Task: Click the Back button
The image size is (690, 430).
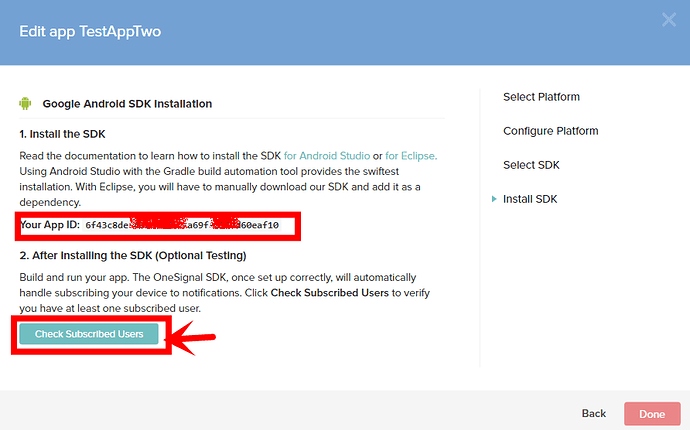Action: pyautogui.click(x=594, y=414)
